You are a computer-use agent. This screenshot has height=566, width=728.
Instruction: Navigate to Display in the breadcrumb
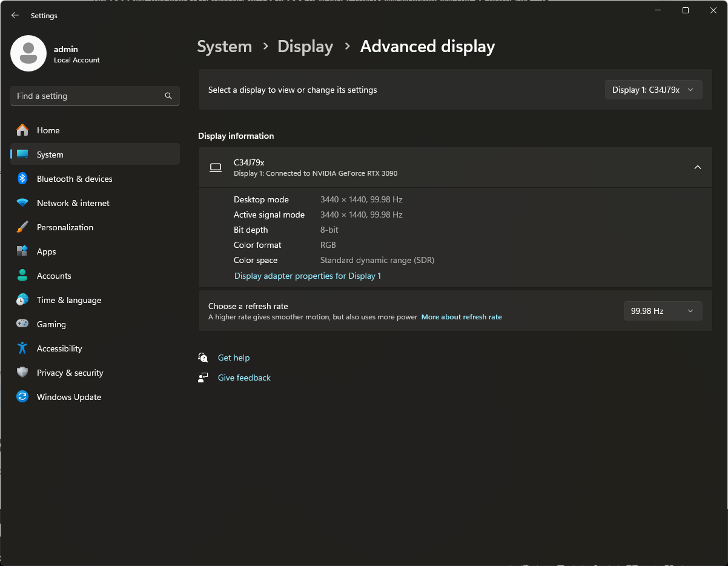tap(305, 47)
